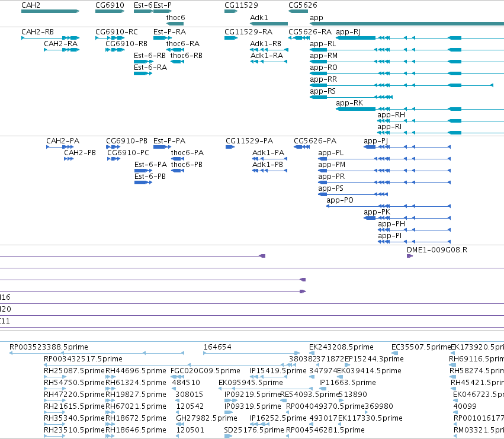Select the app-PH protein label
This screenshot has height=439, width=504.
[x=391, y=224]
